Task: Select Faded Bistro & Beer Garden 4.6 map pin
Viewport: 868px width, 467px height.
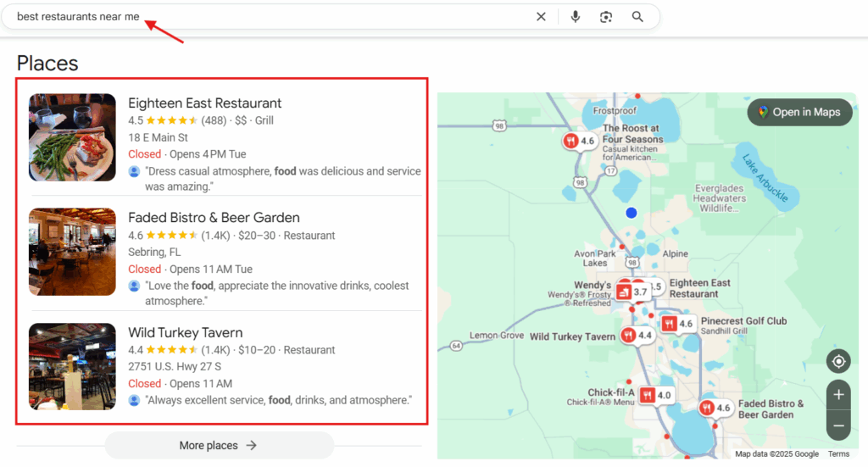Action: 715,408
